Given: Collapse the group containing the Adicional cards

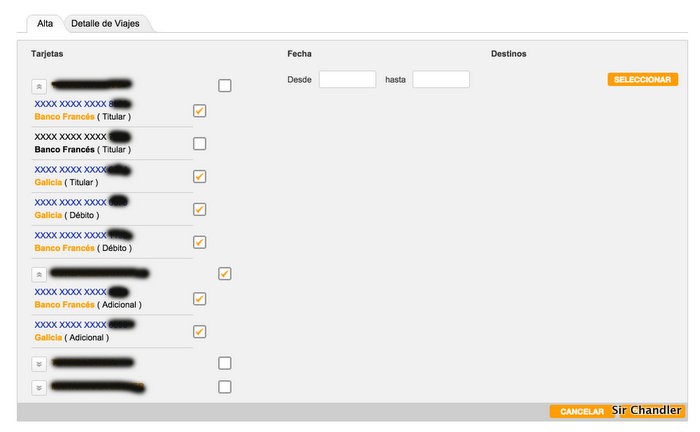Looking at the screenshot, I should (39, 274).
